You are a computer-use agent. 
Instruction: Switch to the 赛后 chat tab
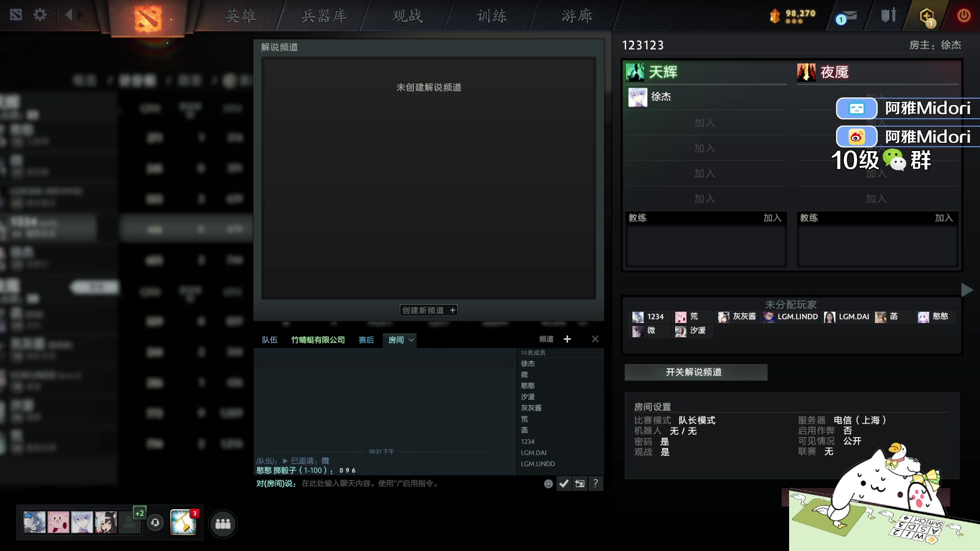[366, 340]
